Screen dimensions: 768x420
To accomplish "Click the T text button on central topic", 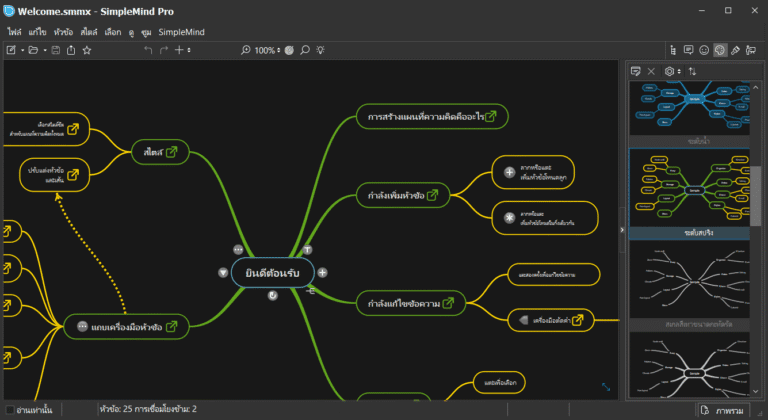I will click(307, 250).
